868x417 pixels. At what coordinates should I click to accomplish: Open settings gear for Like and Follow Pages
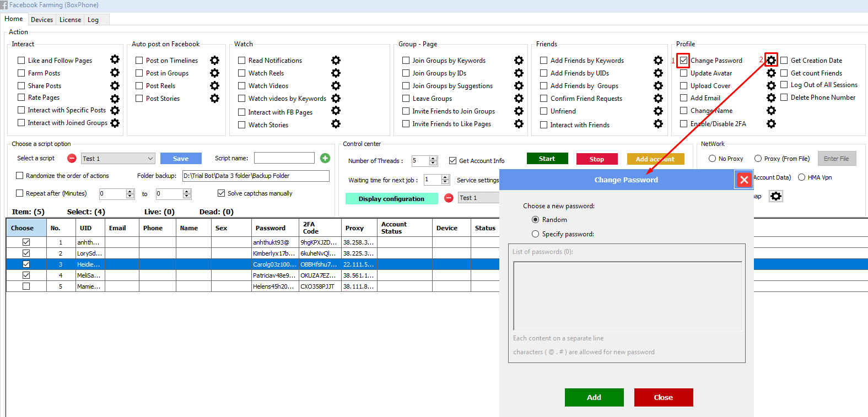click(115, 59)
